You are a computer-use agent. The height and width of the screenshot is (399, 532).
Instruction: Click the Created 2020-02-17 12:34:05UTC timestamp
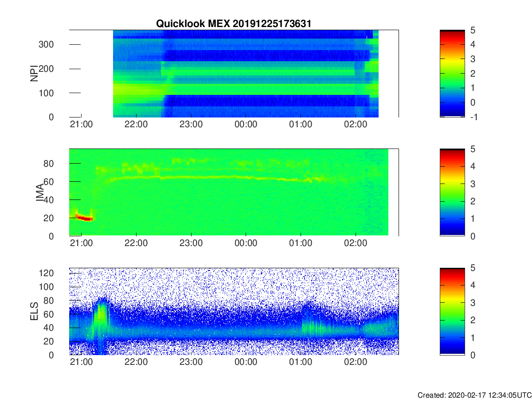tap(474, 395)
